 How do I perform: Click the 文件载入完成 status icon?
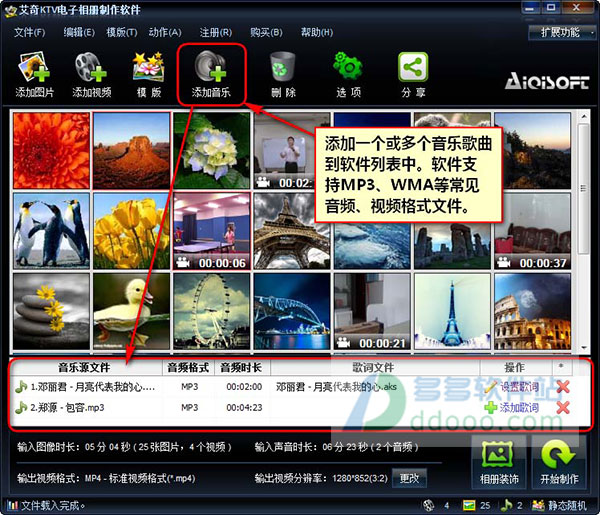[x=13, y=505]
